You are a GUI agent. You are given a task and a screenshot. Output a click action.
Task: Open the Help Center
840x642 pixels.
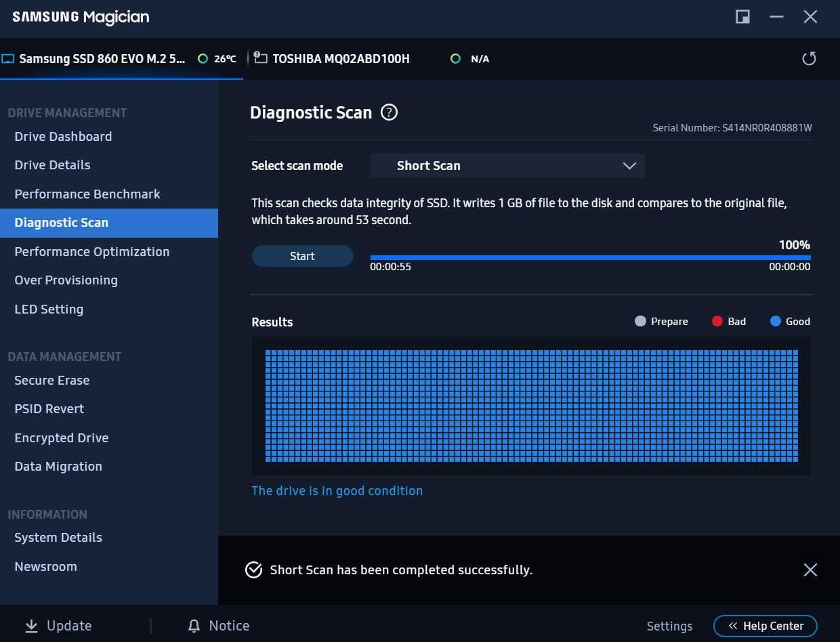[x=765, y=626]
